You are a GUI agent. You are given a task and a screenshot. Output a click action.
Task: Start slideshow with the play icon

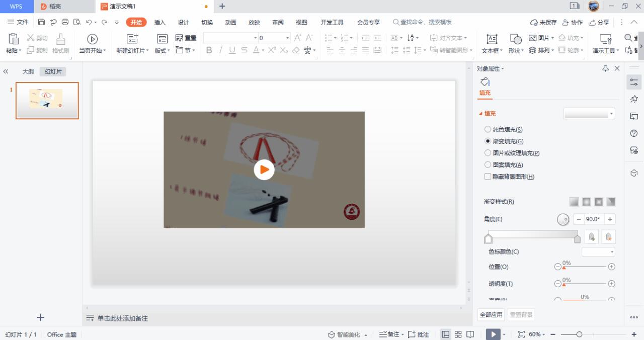[x=492, y=334]
